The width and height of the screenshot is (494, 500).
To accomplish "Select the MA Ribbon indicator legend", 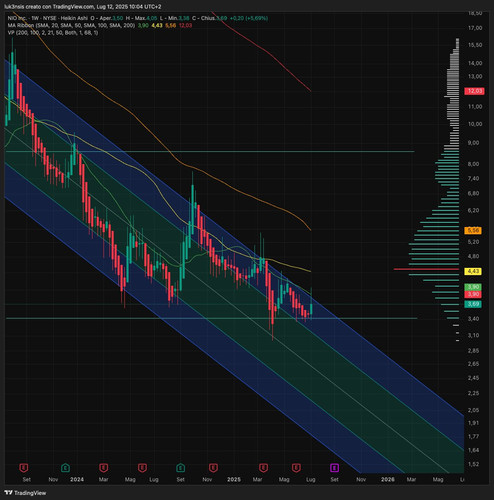I will pos(71,25).
